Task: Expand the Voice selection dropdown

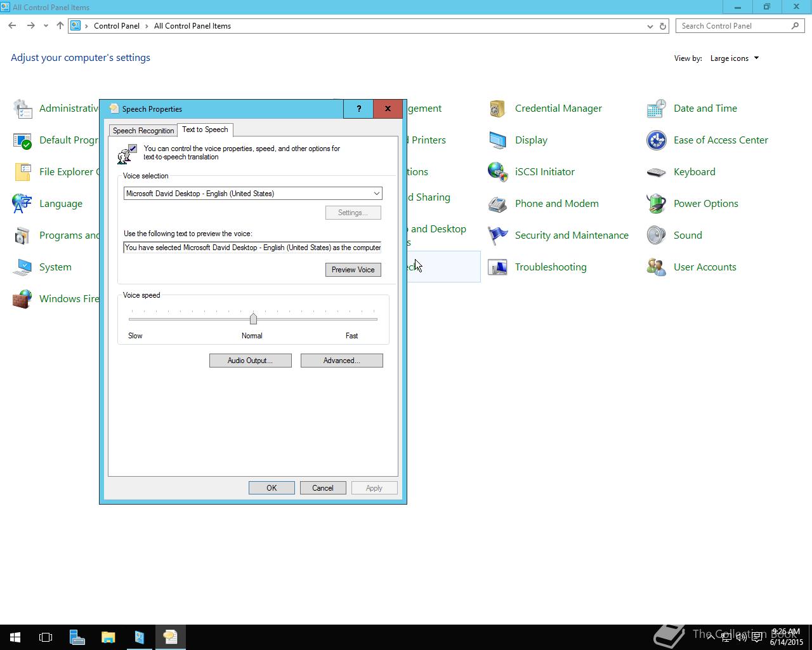Action: pos(376,194)
